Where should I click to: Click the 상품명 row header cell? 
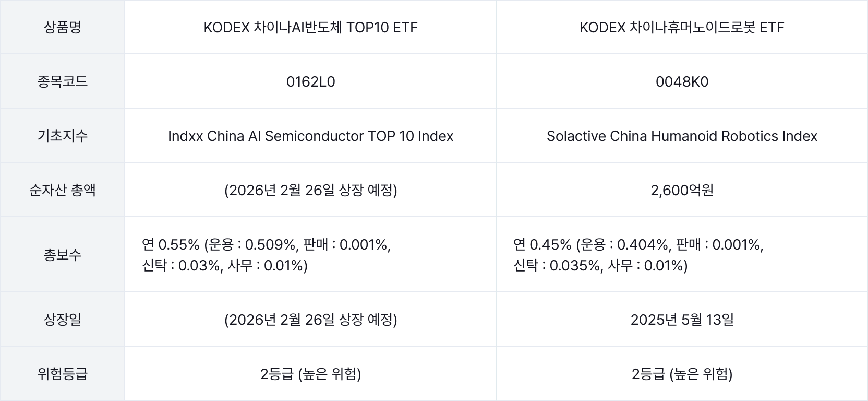pos(62,27)
